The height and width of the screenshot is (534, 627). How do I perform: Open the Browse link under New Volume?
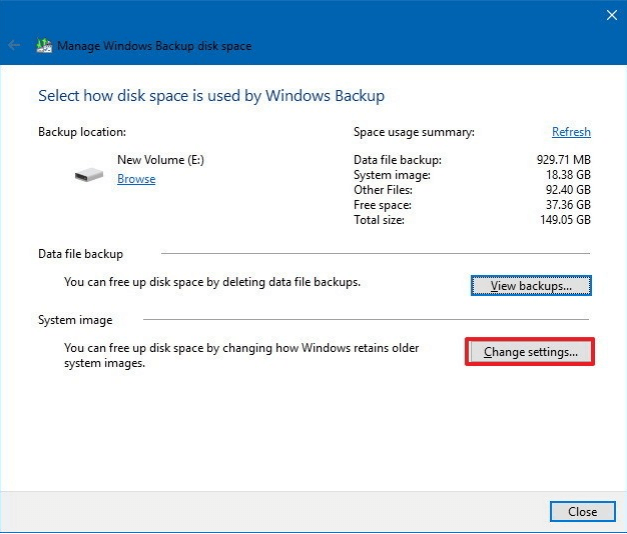[136, 179]
